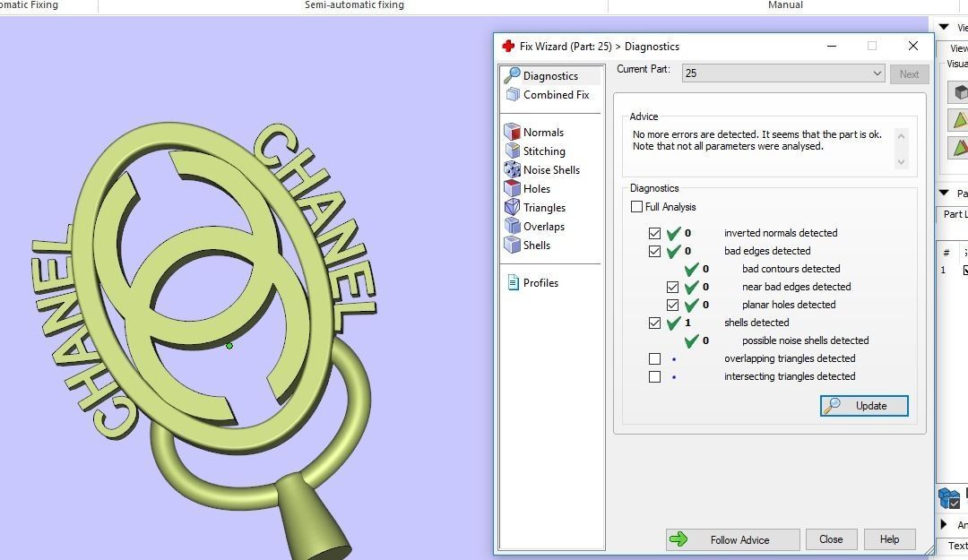Open the Overlaps fixing page

534,227
